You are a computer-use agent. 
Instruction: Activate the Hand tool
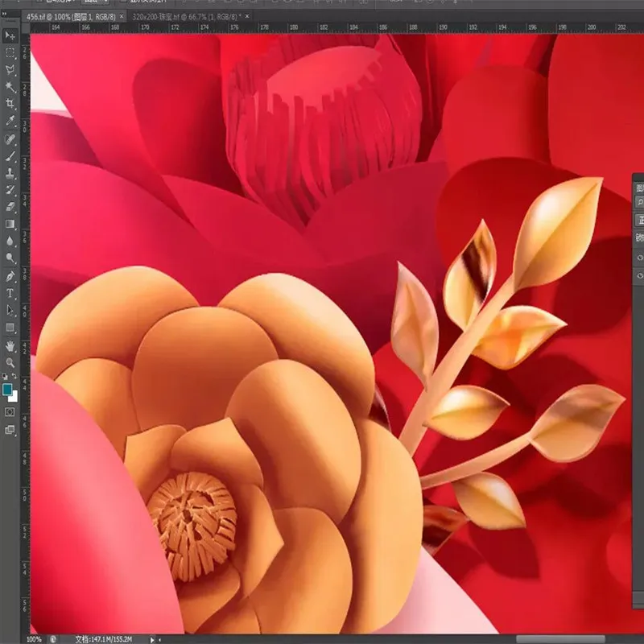click(x=10, y=345)
